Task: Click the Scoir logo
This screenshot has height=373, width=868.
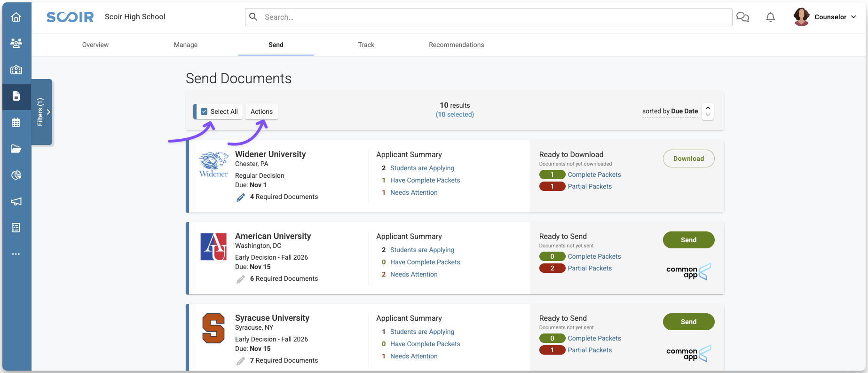Action: click(x=70, y=17)
